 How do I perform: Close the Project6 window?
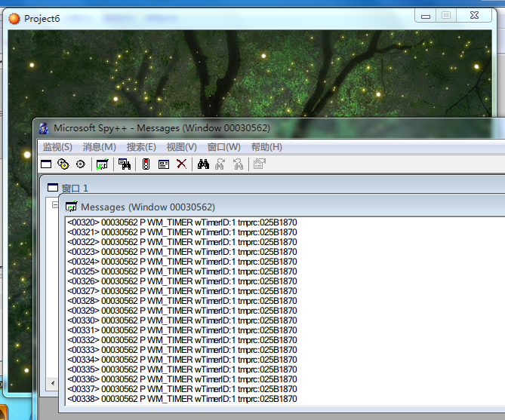click(474, 15)
